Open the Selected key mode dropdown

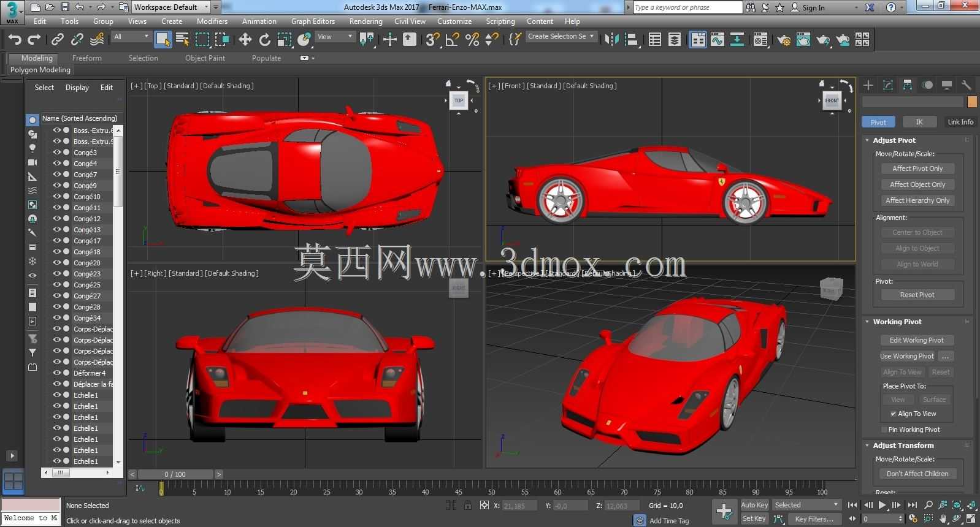[806, 505]
